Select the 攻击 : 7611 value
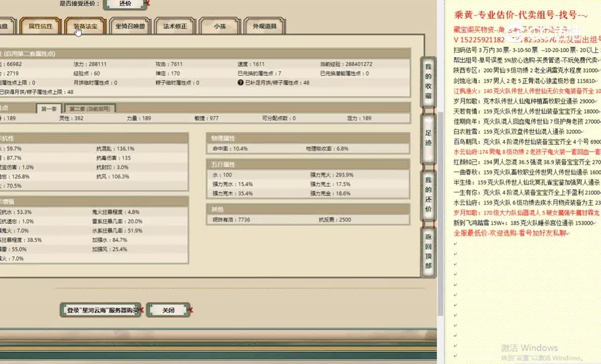The image size is (601, 364). coord(169,64)
